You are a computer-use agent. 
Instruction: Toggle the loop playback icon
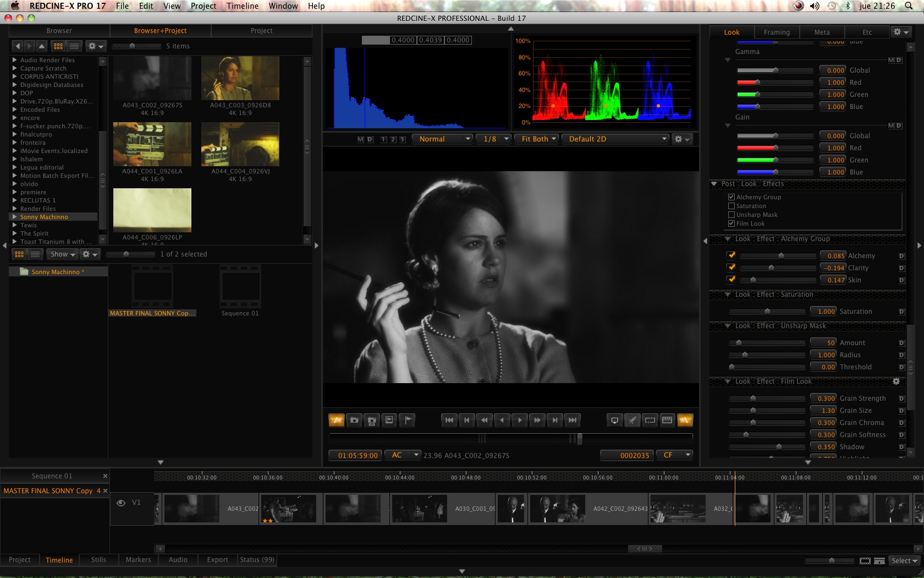(x=650, y=421)
